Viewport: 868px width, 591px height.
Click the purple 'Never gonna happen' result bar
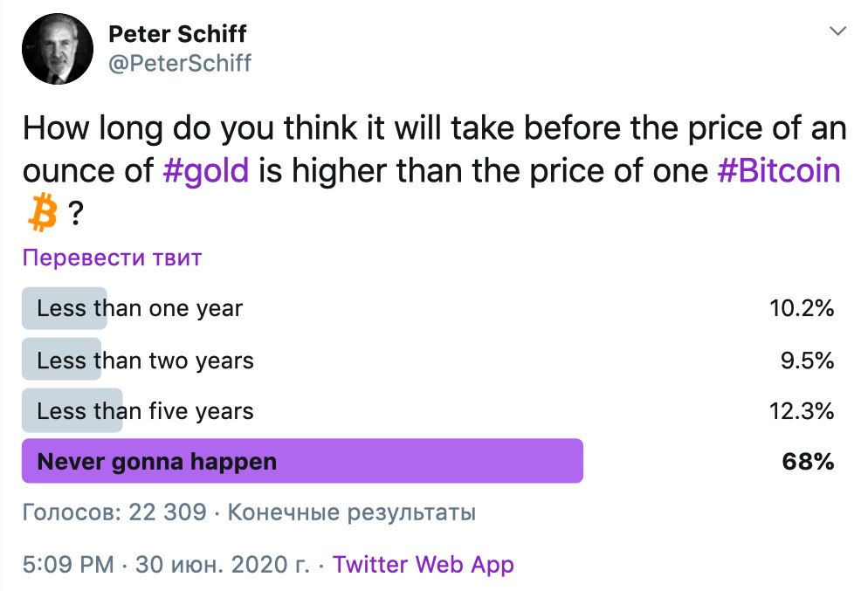point(302,461)
